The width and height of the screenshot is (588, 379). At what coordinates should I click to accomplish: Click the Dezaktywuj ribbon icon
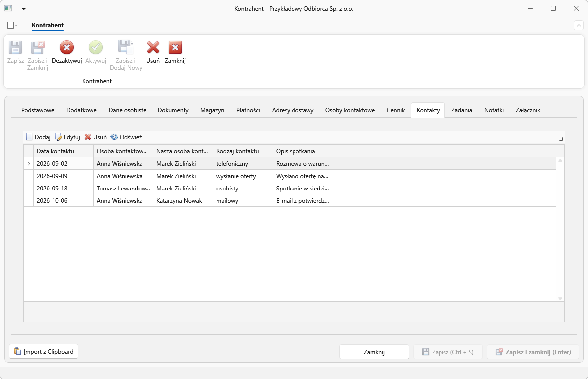[x=67, y=48]
